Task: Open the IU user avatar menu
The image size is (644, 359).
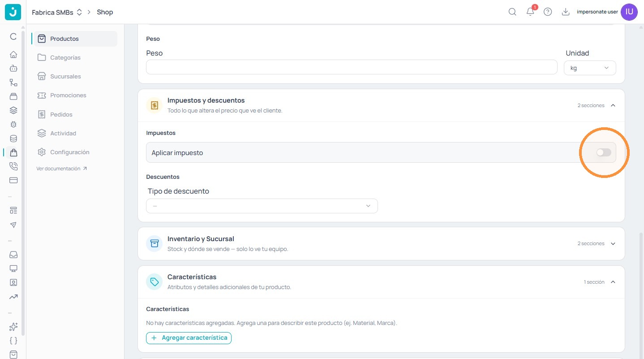Action: point(629,12)
